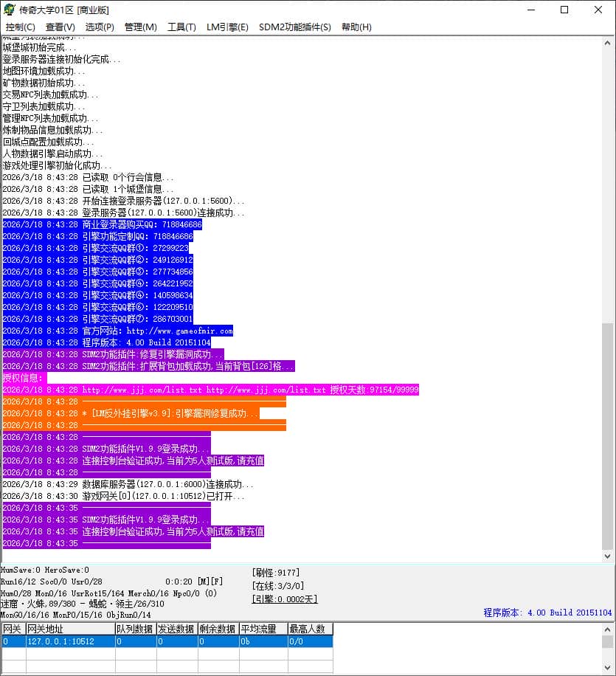
Task: Click gateway table scrollbar up arrow
Action: (x=607, y=630)
